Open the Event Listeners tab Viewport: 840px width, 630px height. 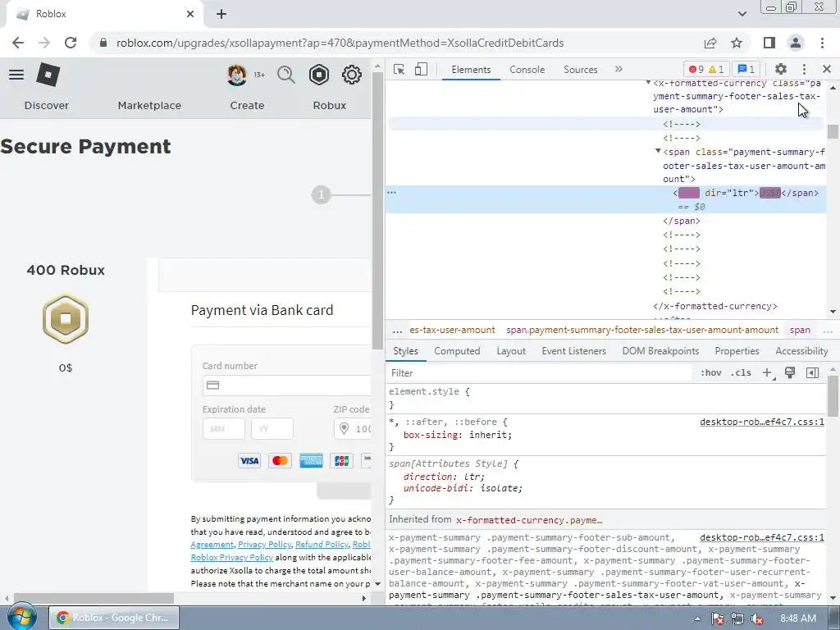point(573,351)
